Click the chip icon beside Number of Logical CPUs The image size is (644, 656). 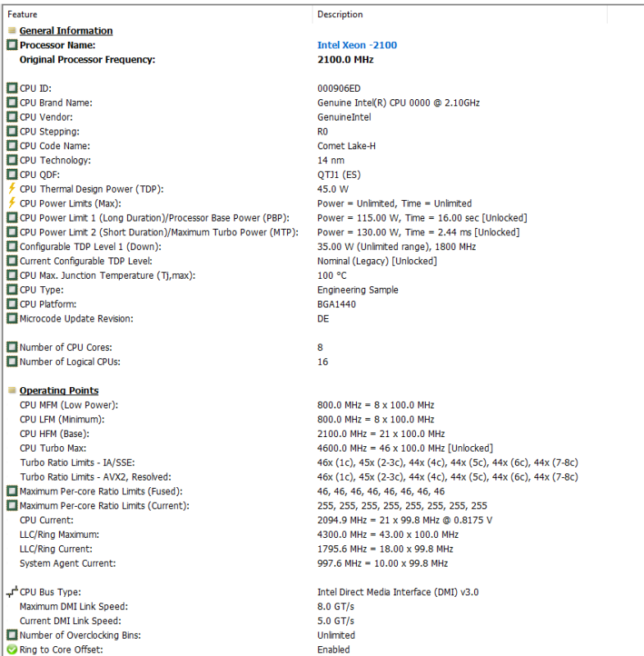(x=12, y=362)
